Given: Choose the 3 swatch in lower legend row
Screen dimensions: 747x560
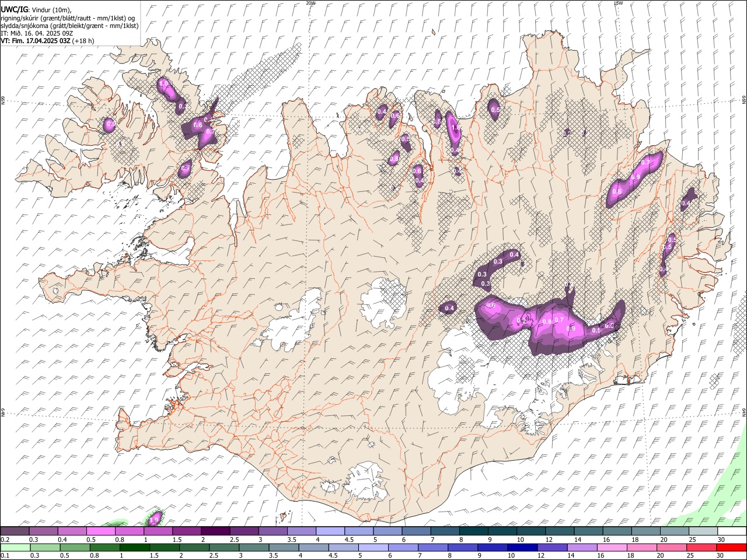Looking at the screenshot, I should [x=254, y=547].
